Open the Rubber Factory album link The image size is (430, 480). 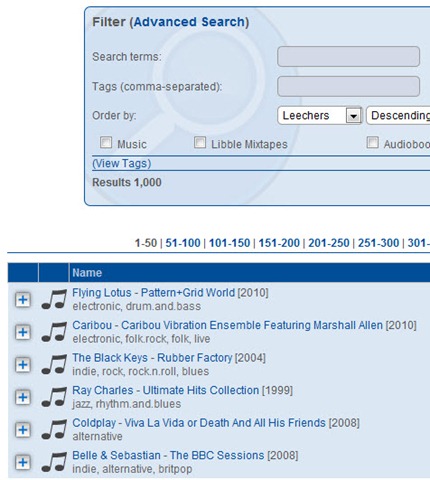click(x=195, y=358)
